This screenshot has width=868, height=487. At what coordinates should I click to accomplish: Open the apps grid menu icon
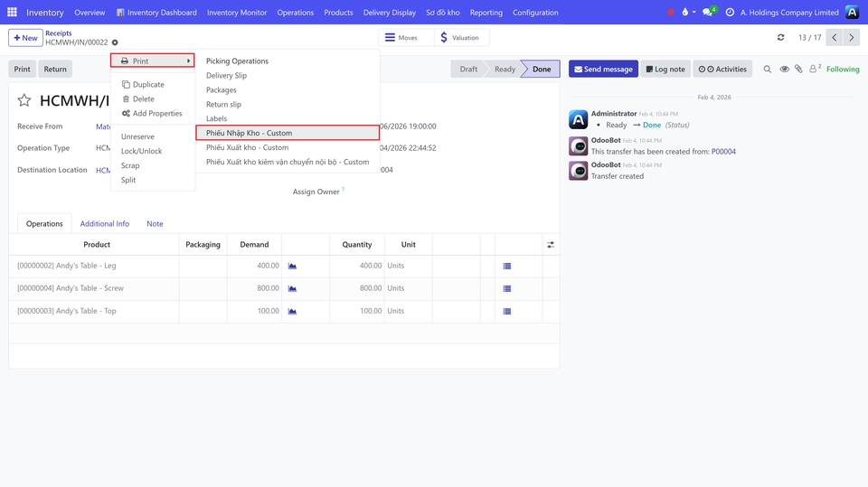pyautogui.click(x=13, y=13)
